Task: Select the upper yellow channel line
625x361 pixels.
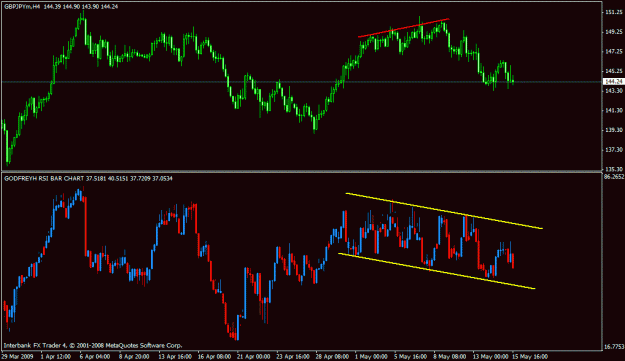Action: [444, 211]
